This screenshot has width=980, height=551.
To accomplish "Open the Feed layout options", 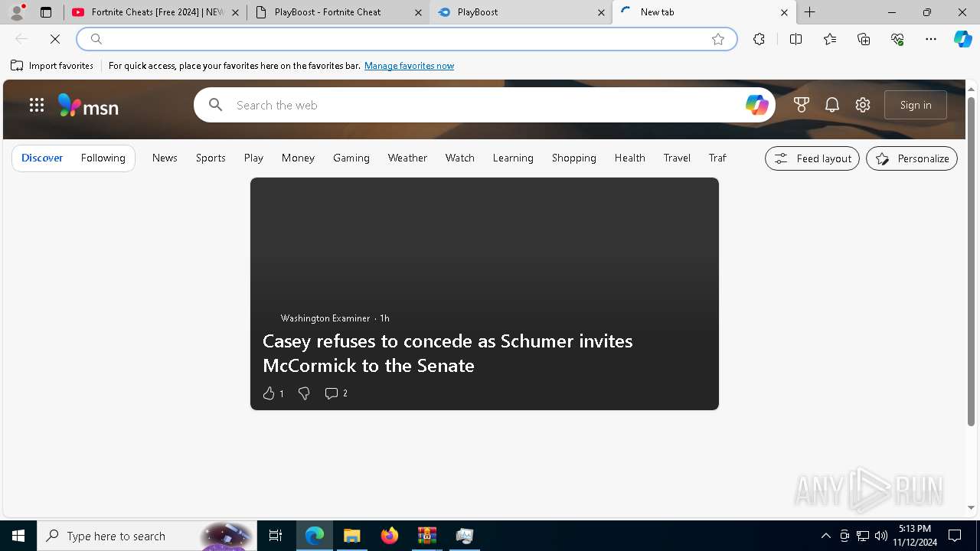I will [812, 158].
